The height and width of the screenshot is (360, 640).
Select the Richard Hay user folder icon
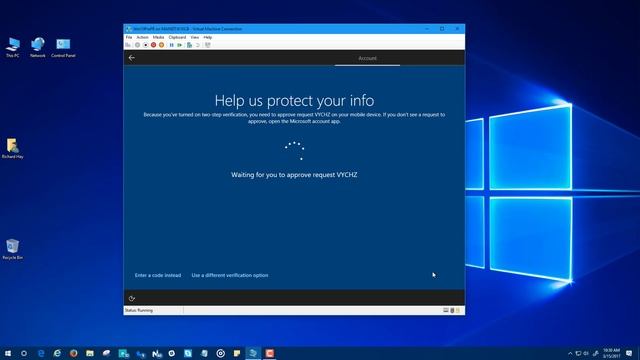tap(13, 148)
